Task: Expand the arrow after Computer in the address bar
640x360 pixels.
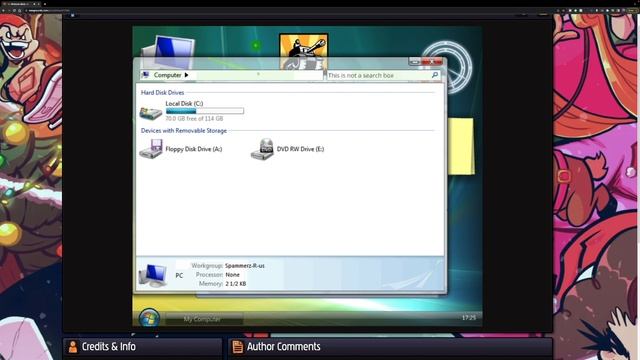Action: tap(187, 75)
